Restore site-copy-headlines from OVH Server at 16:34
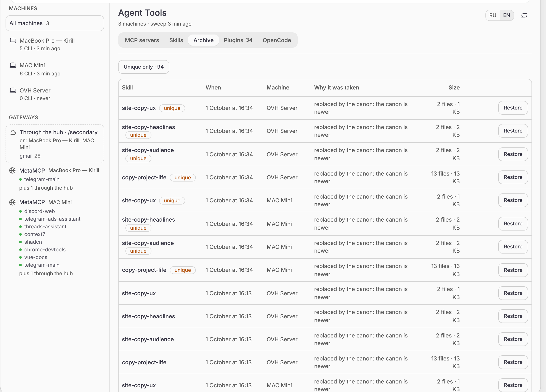 513,131
